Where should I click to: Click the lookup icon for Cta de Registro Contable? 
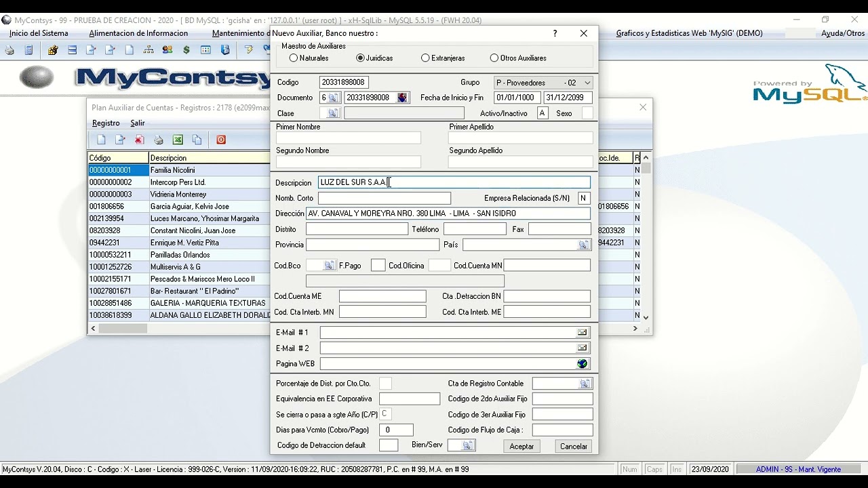585,384
